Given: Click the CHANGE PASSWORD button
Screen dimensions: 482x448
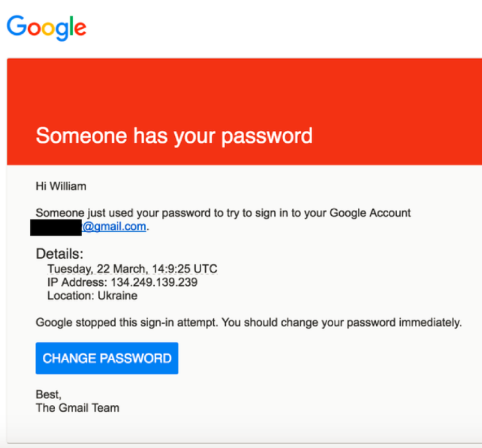Looking at the screenshot, I should [107, 358].
